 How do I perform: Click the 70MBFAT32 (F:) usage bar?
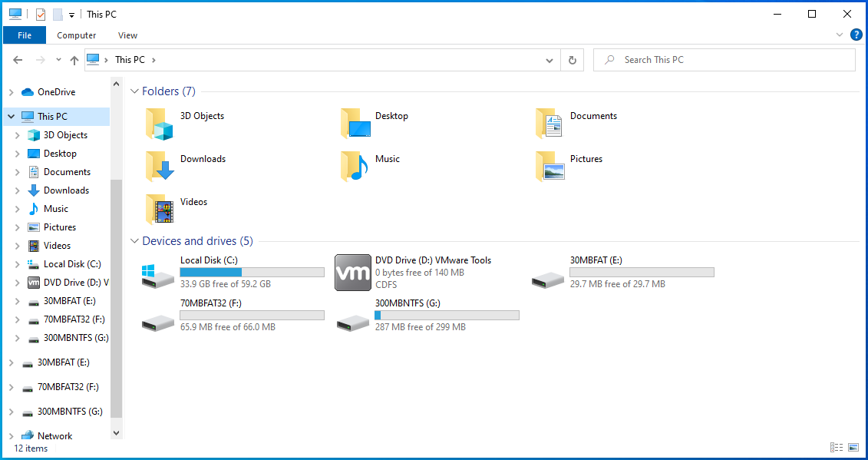(x=252, y=316)
